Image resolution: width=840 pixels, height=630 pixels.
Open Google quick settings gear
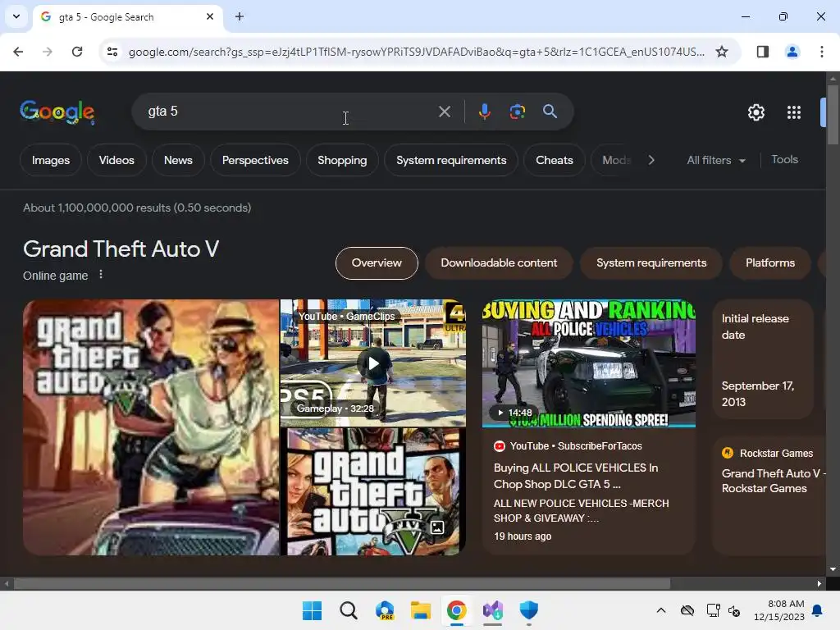[x=756, y=112]
